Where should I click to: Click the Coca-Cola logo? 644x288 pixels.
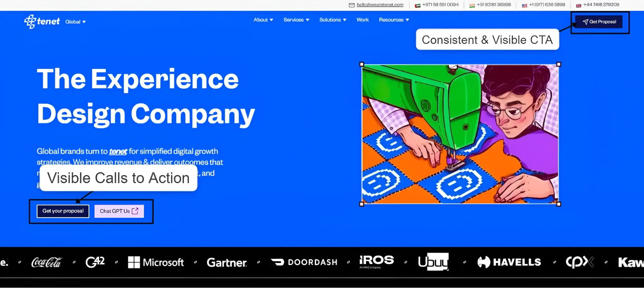tap(46, 262)
